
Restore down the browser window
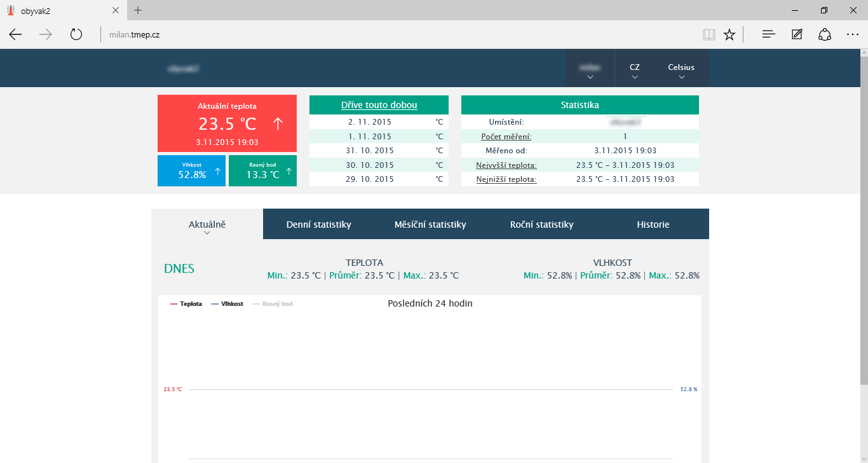click(824, 10)
